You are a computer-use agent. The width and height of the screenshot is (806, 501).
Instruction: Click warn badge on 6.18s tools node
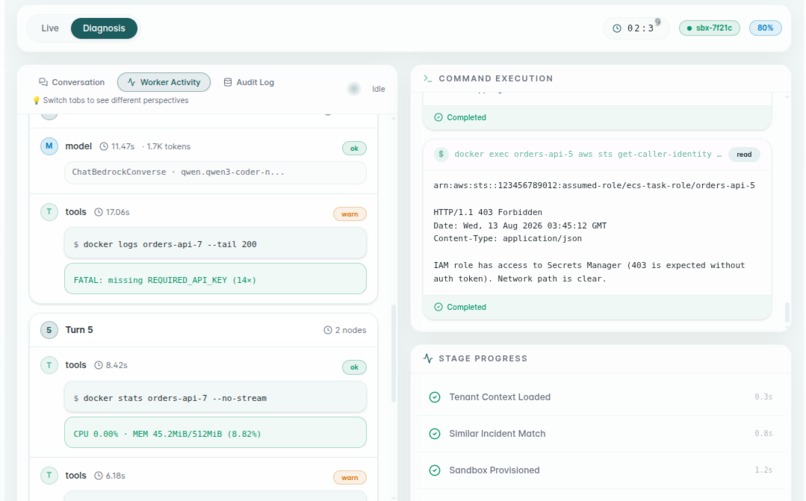click(350, 478)
